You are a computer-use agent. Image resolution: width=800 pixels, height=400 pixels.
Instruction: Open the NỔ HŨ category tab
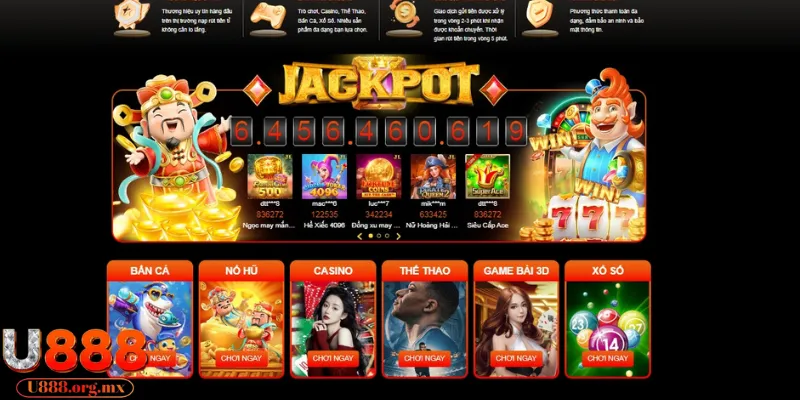point(241,271)
